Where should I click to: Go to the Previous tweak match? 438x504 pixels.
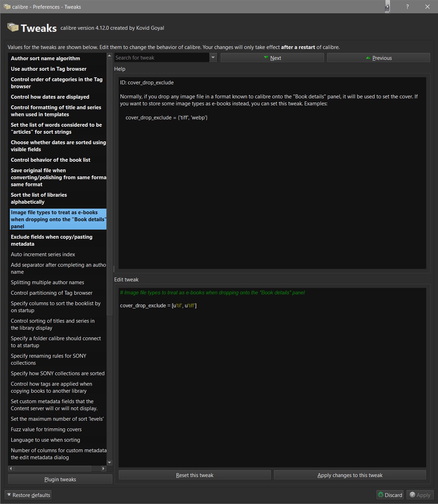[378, 58]
